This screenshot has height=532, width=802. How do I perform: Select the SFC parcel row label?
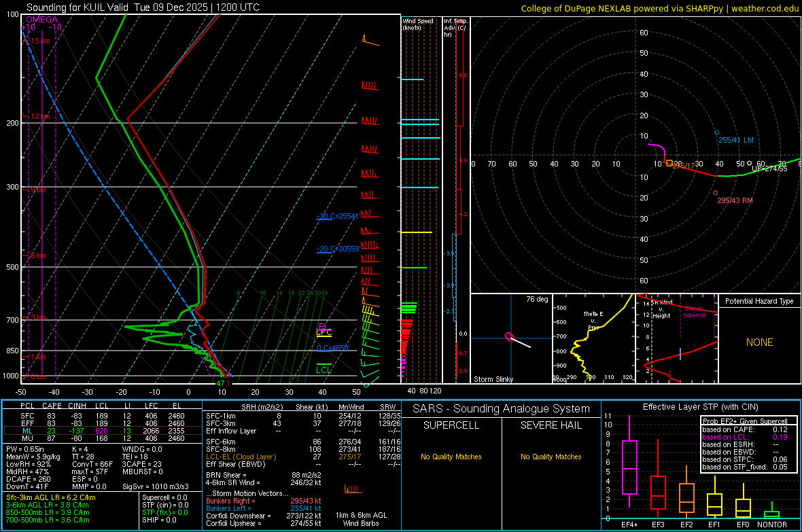(27, 416)
